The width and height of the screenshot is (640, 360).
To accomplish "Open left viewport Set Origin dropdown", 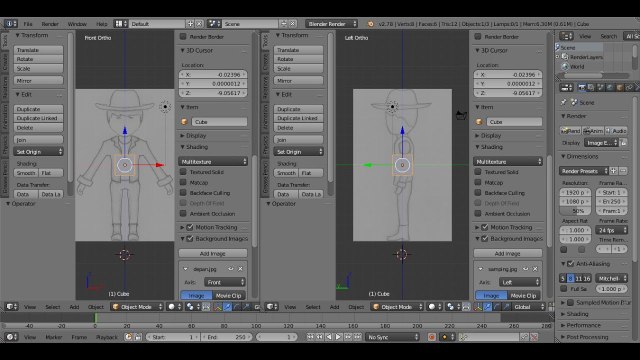I will 38,151.
